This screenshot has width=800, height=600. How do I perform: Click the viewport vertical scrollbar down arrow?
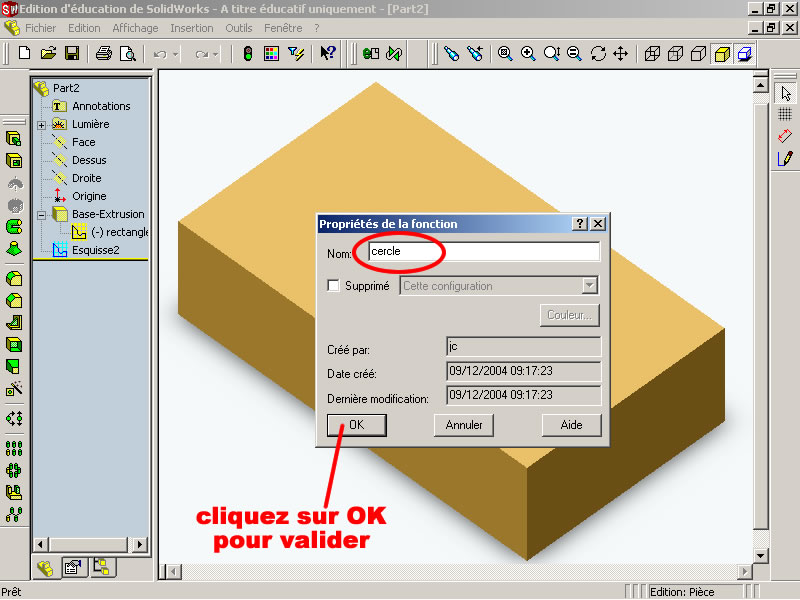tap(760, 556)
